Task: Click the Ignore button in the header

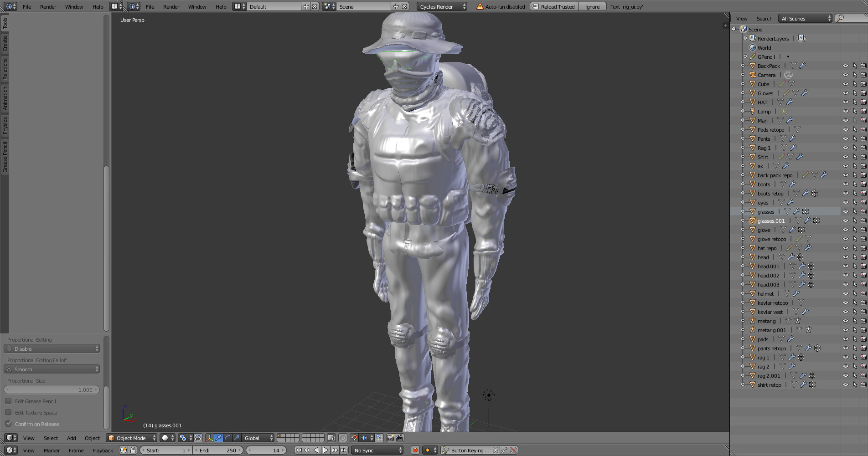Action: pos(592,6)
